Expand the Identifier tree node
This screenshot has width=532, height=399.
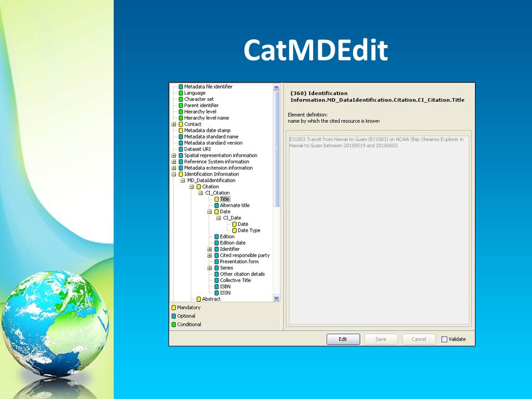(209, 249)
